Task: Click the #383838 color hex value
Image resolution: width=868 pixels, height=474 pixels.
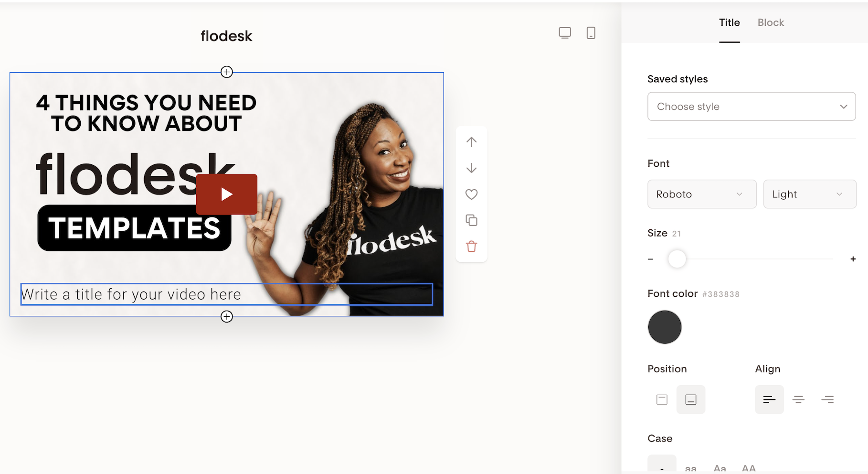Action: tap(721, 294)
